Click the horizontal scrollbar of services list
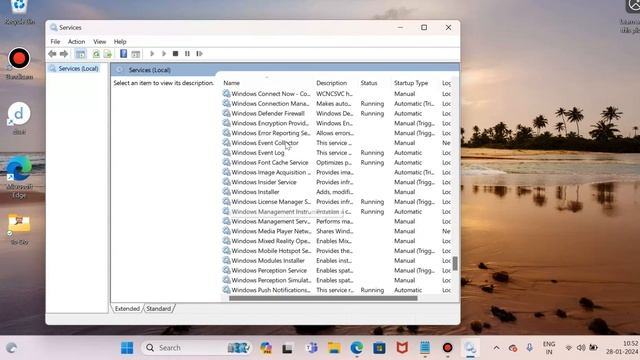The height and width of the screenshot is (360, 640). click(x=323, y=298)
